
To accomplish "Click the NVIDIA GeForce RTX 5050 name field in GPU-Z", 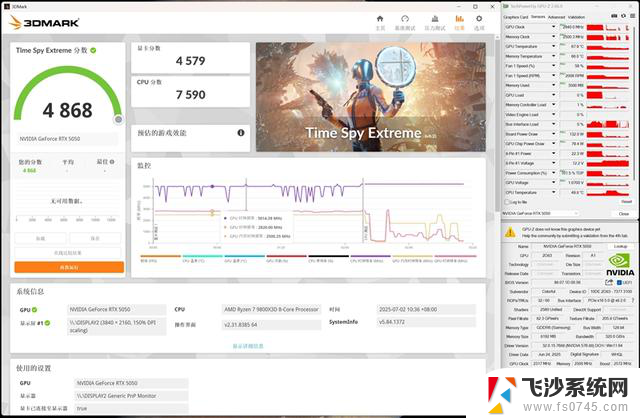I will [568, 247].
